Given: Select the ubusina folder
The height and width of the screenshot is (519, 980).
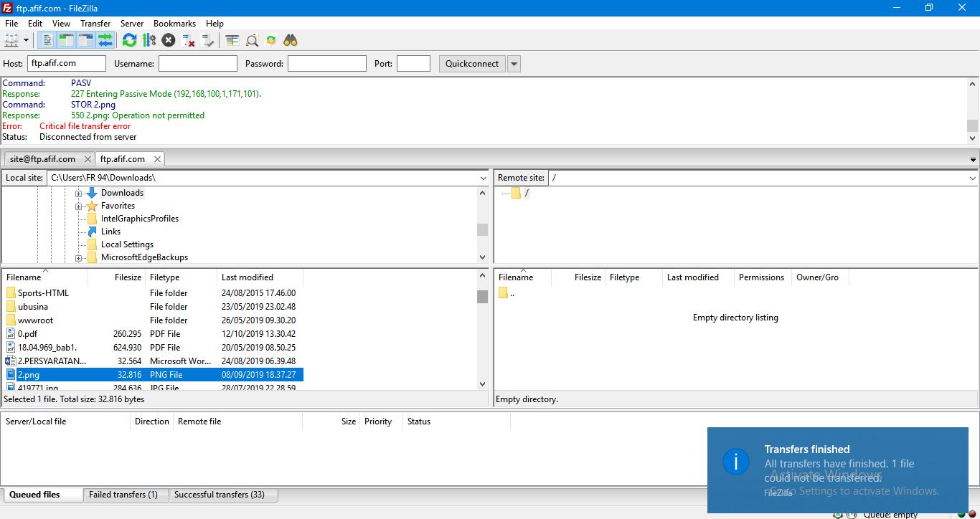Looking at the screenshot, I should click(154, 307).
